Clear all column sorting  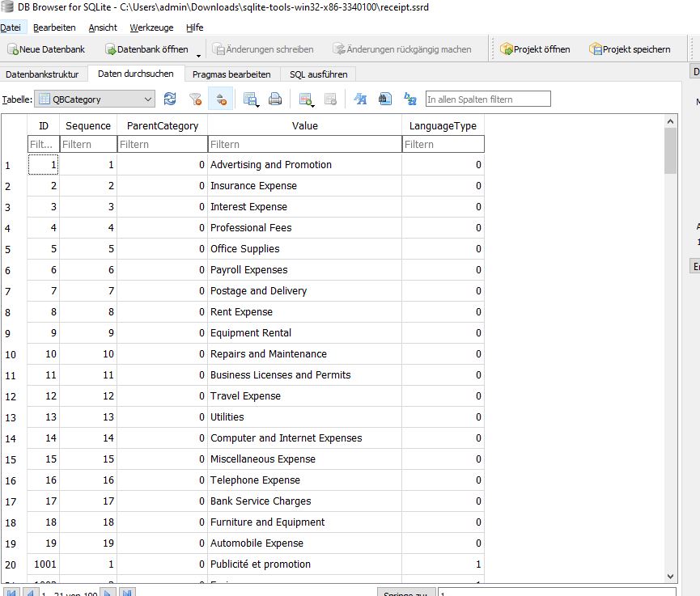219,99
